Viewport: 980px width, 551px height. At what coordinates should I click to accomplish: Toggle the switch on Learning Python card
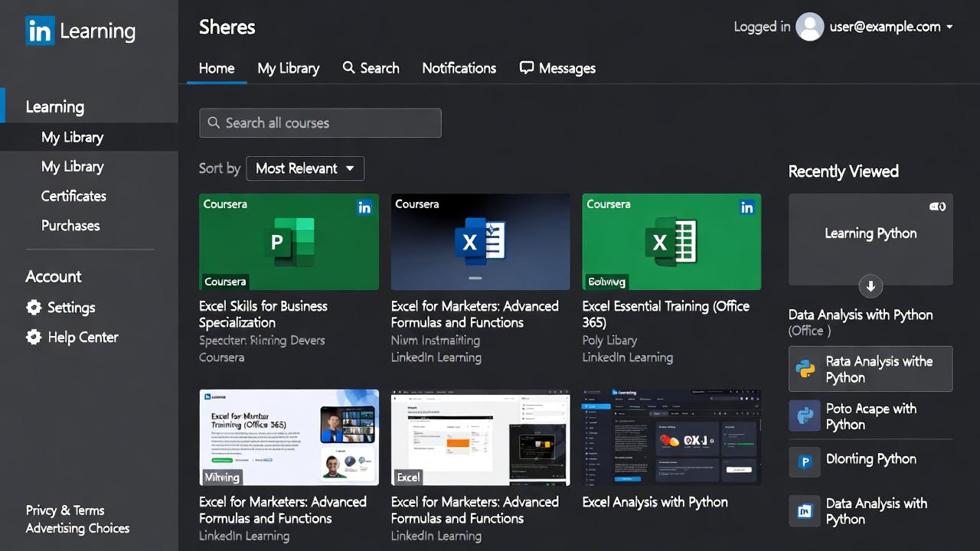click(937, 207)
